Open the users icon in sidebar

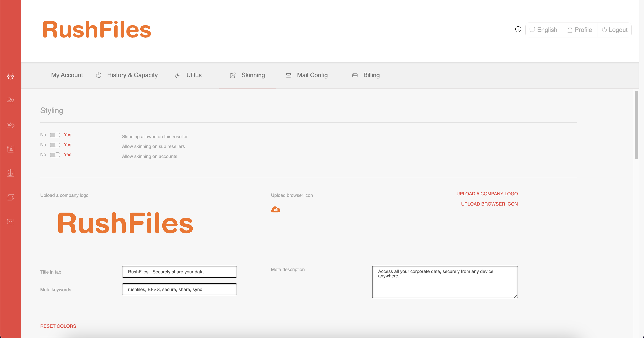[10, 100]
